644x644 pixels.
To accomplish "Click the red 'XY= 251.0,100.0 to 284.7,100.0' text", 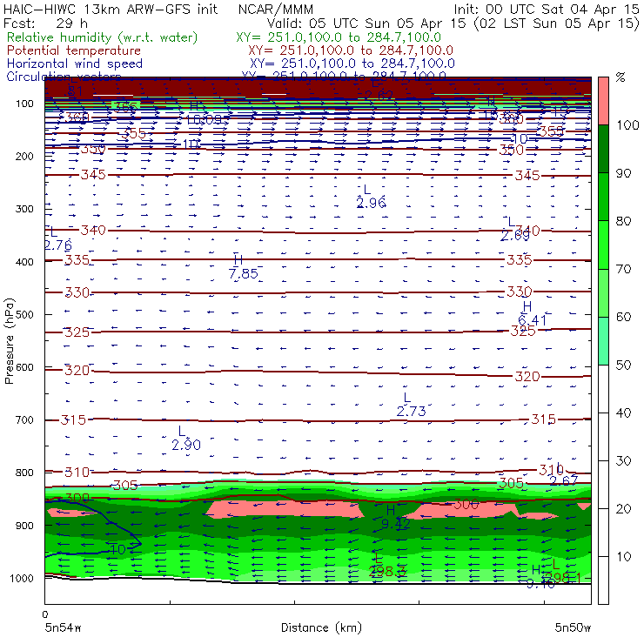I will pyautogui.click(x=351, y=50).
